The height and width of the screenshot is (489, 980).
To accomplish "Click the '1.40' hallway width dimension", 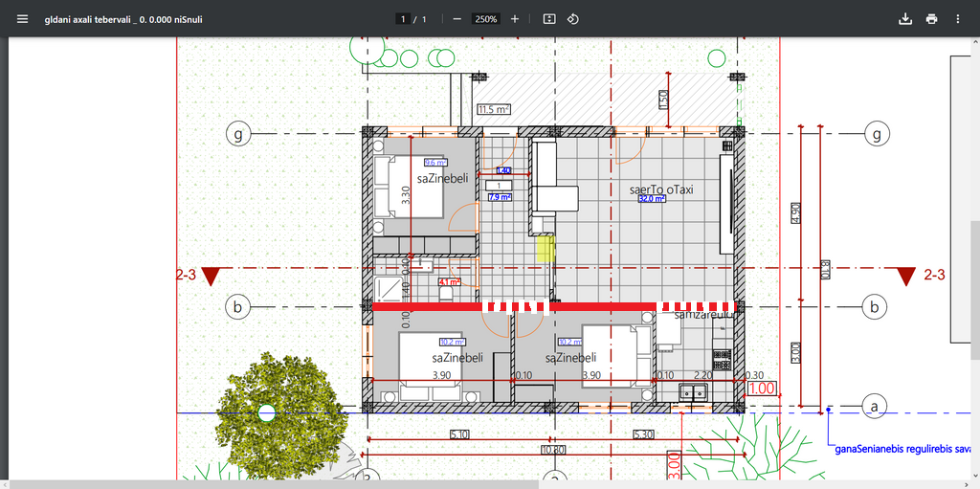I will coord(503,170).
